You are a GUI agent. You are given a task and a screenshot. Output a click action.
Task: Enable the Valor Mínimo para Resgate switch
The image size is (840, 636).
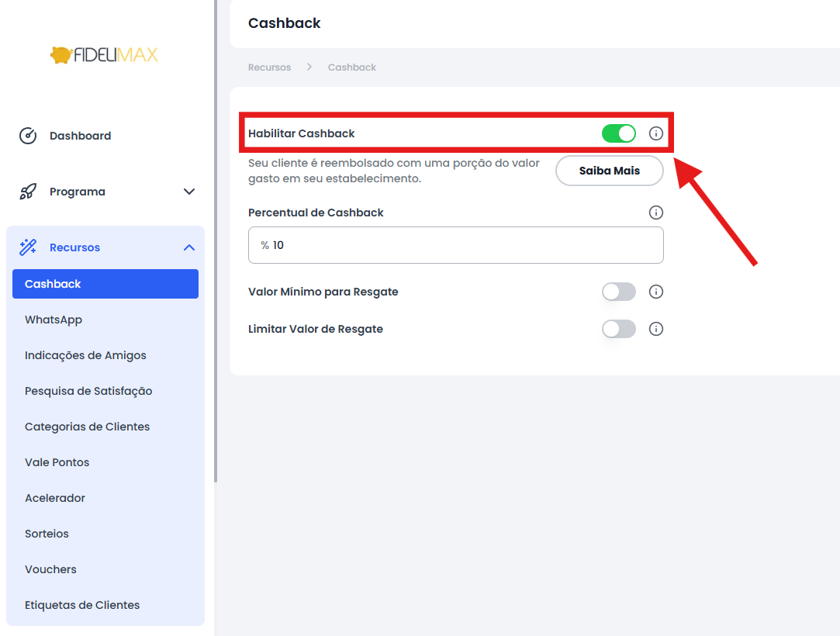[619, 292]
